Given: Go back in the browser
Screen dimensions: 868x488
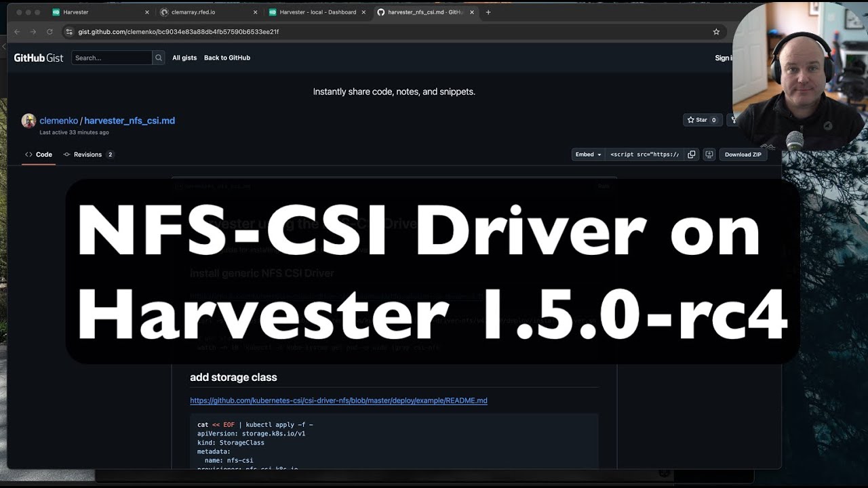Looking at the screenshot, I should click(x=17, y=32).
